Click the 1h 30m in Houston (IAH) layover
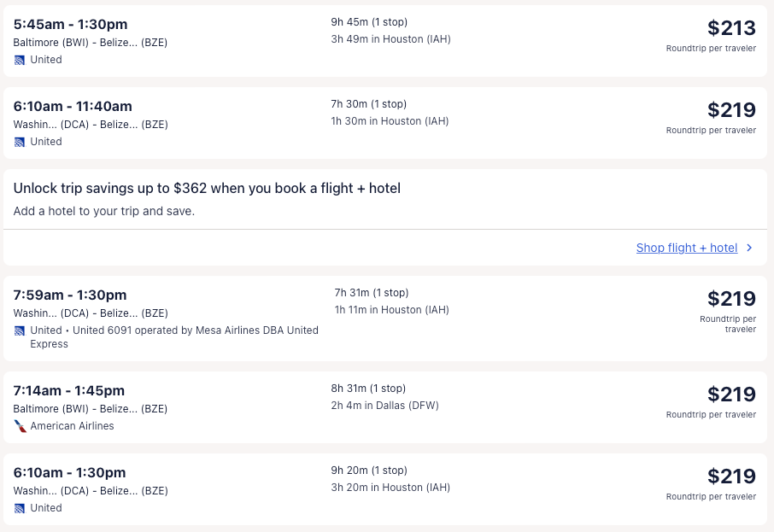 390,121
